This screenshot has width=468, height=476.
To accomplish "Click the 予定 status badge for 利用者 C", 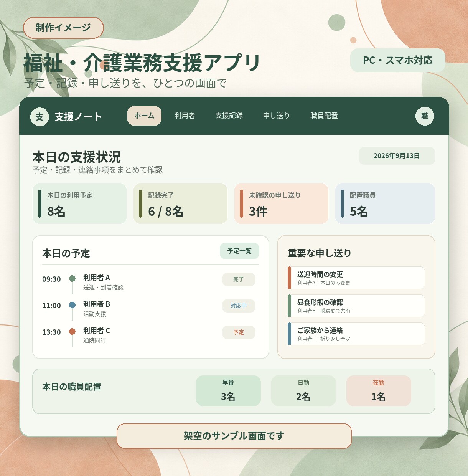I will 239,332.
